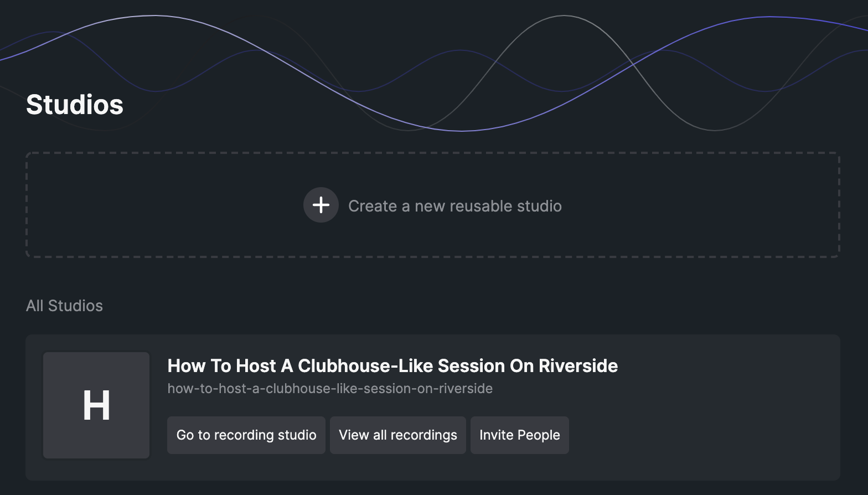868x495 pixels.
Task: Click View all recordings button
Action: (398, 435)
